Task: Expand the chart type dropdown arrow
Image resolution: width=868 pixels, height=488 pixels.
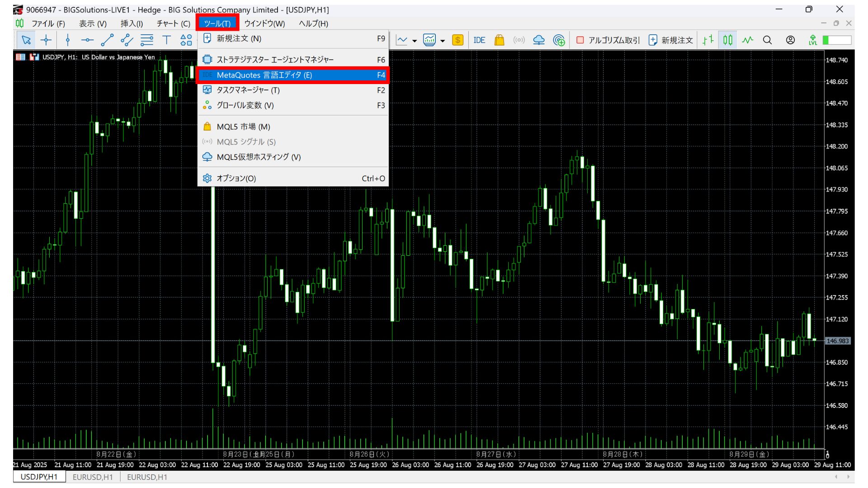Action: [x=415, y=41]
